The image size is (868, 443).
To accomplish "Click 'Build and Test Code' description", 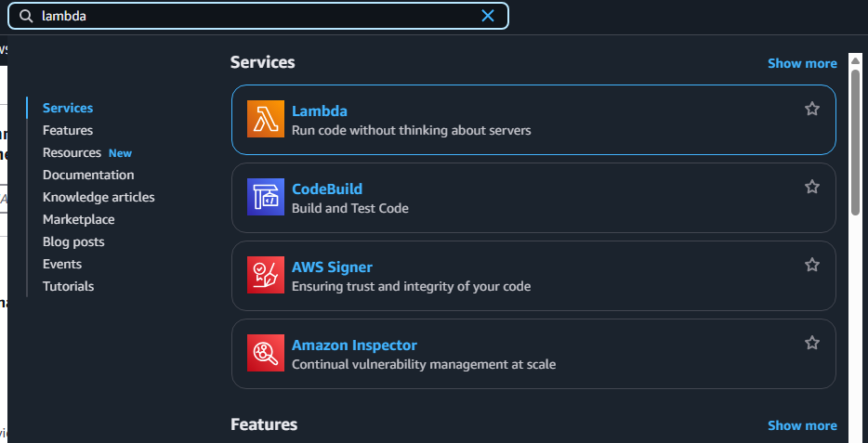I will point(349,209).
